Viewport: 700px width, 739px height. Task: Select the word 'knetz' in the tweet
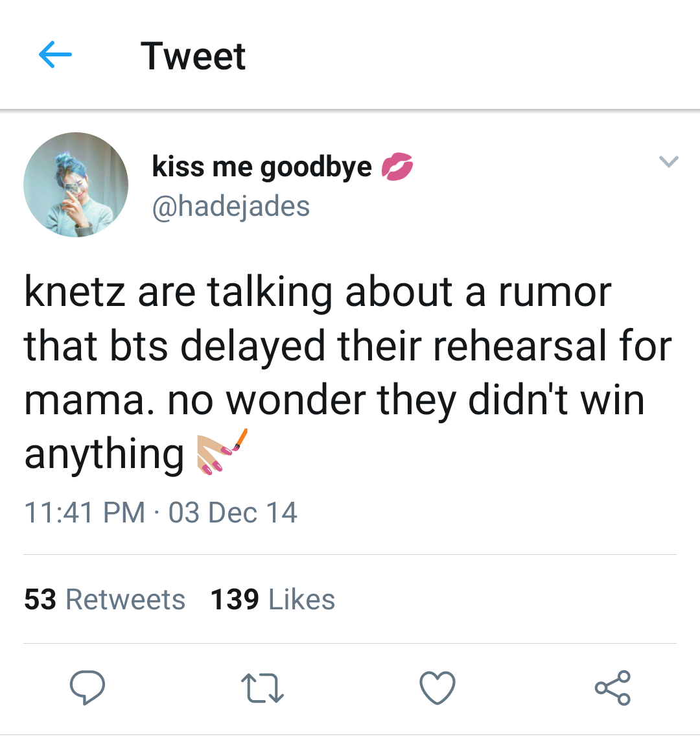75,291
